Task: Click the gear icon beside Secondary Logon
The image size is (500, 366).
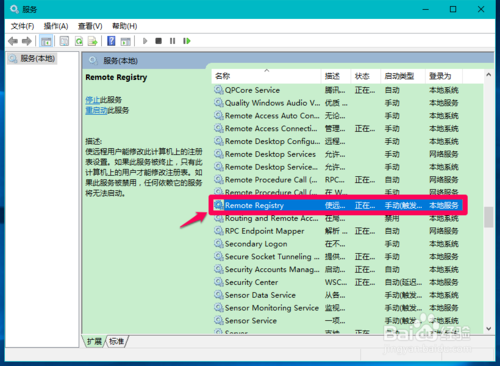Action: click(219, 244)
